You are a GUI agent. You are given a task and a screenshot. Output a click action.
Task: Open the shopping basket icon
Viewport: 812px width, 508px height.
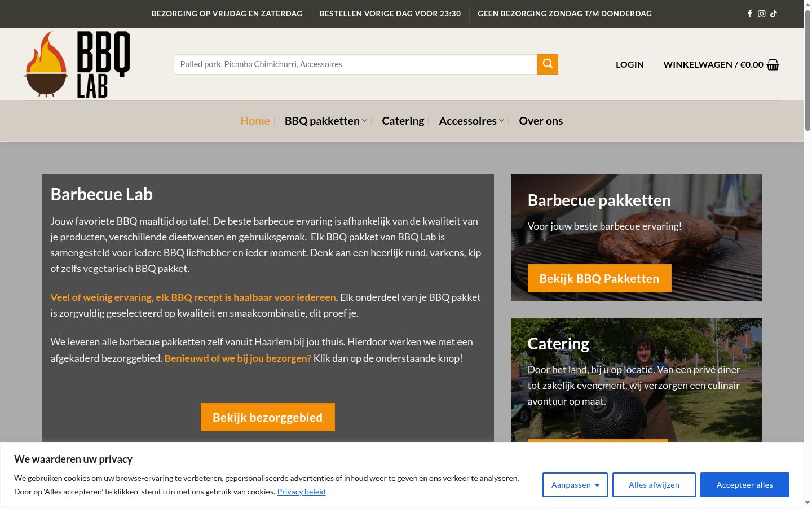coord(773,64)
